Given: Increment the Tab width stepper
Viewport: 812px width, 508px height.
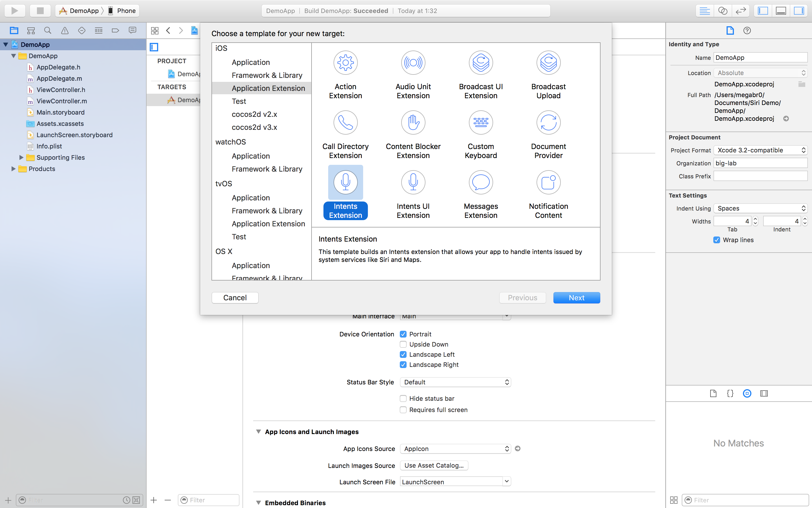Looking at the screenshot, I should coord(755,219).
